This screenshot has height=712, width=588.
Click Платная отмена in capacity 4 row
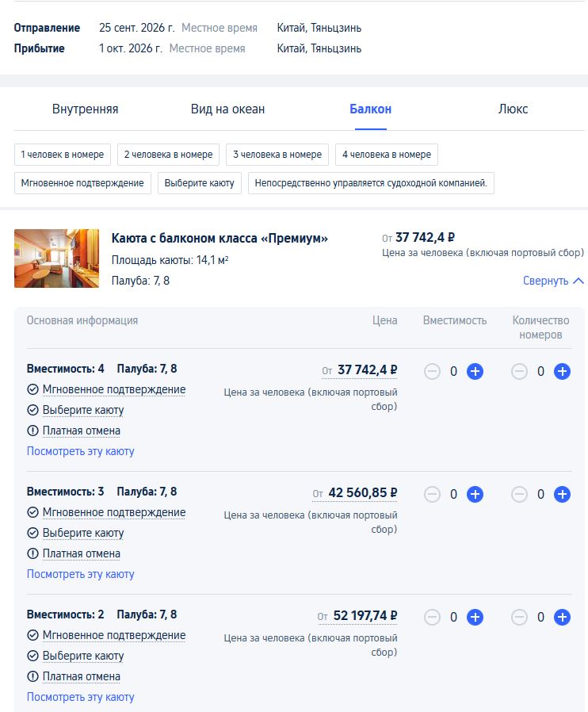[x=81, y=431]
